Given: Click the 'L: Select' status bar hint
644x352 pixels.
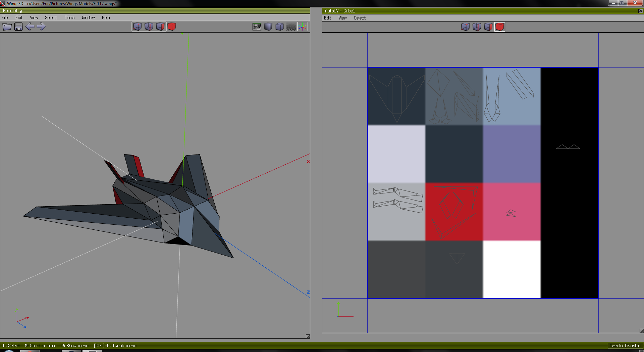Looking at the screenshot, I should [x=11, y=346].
